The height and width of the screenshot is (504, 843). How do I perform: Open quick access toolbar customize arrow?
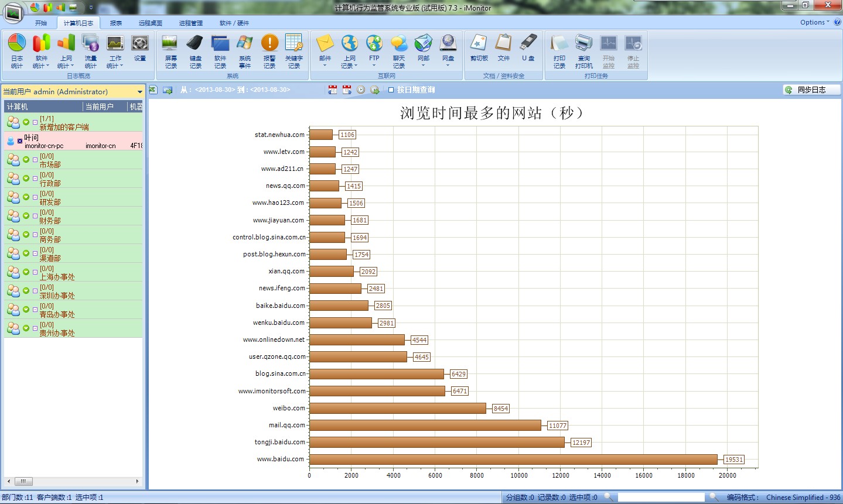click(91, 8)
